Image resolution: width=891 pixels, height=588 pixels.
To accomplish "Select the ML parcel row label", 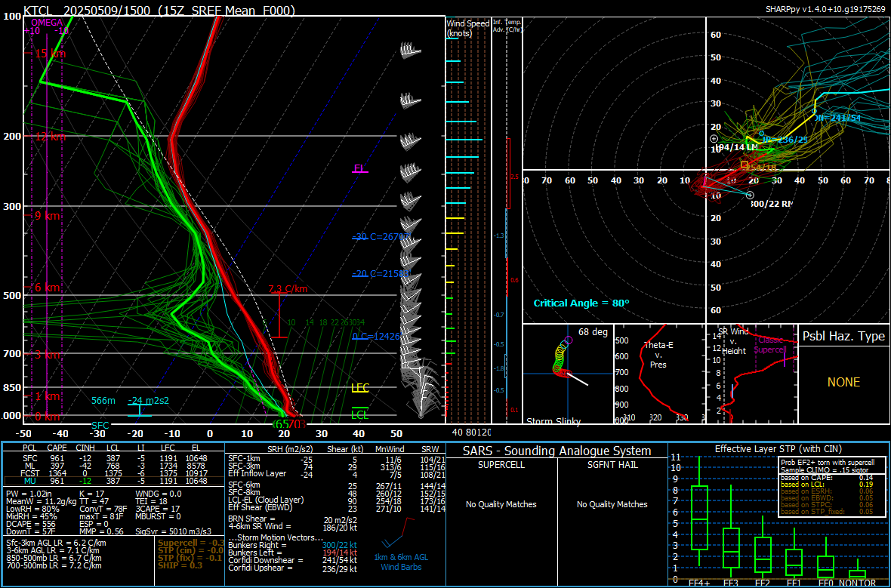I will [x=30, y=466].
